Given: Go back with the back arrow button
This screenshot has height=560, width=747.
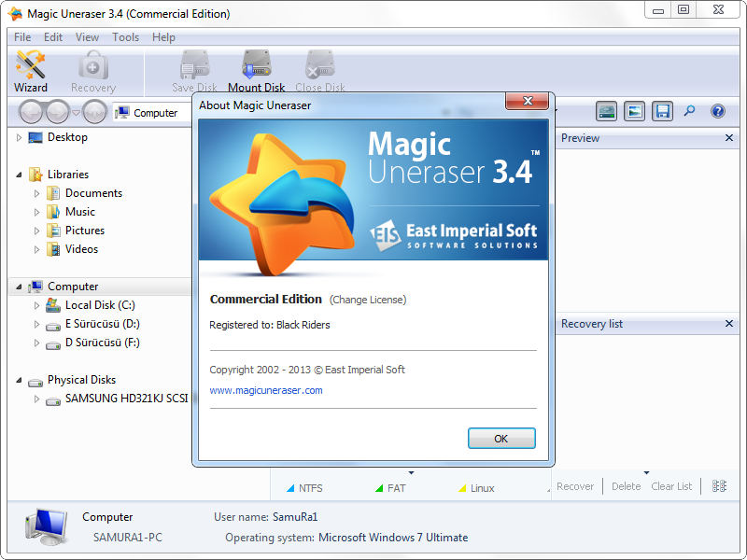Looking at the screenshot, I should click(x=31, y=113).
